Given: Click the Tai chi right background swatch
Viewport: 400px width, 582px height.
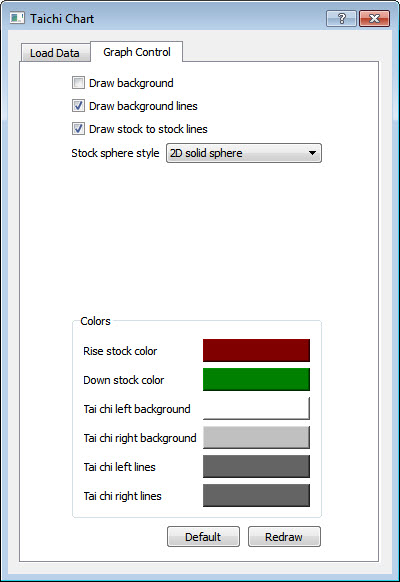Looking at the screenshot, I should click(256, 437).
